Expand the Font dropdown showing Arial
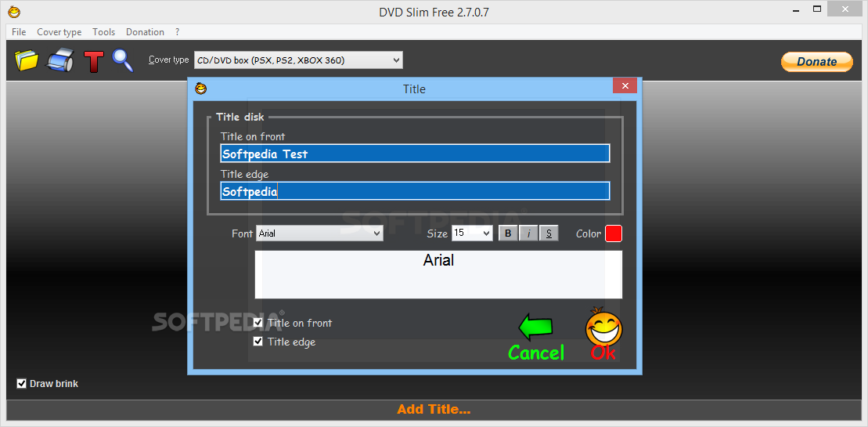 click(319, 233)
